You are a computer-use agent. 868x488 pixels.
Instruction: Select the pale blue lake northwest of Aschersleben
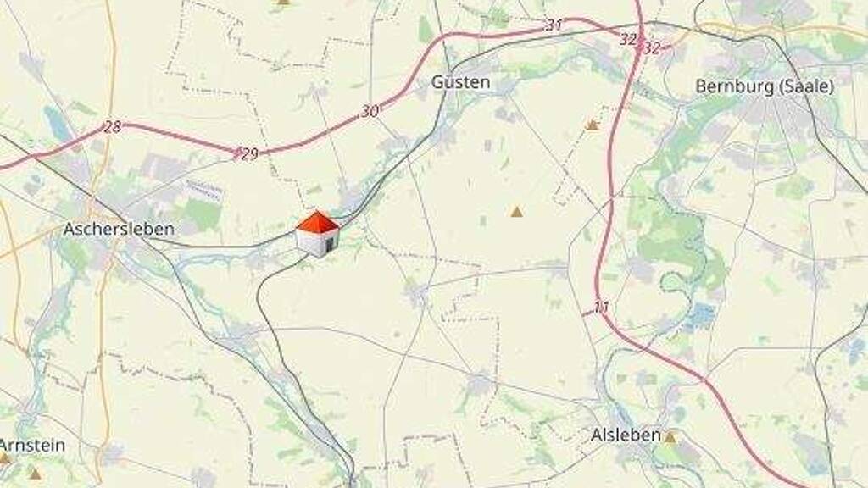click(55, 122)
